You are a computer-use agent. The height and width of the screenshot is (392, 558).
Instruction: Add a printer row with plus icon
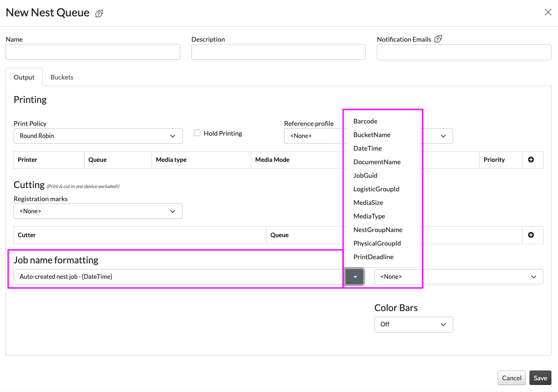point(531,160)
